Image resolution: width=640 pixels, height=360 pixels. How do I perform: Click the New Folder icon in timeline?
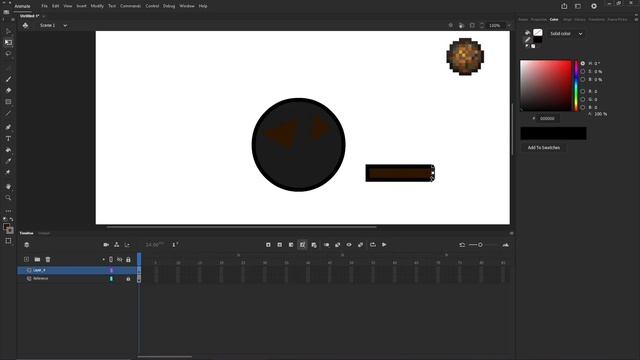pyautogui.click(x=37, y=259)
